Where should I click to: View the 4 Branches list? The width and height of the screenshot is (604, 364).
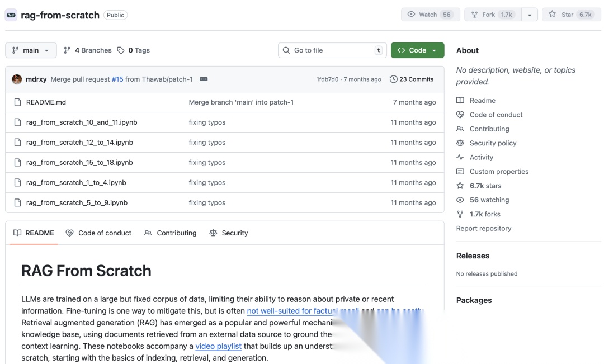coord(87,50)
